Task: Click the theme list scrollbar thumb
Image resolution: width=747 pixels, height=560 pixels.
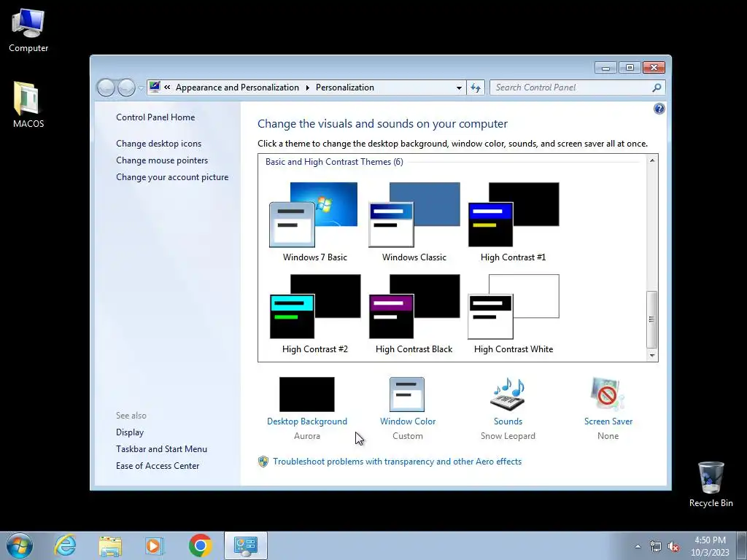Action: 651,319
